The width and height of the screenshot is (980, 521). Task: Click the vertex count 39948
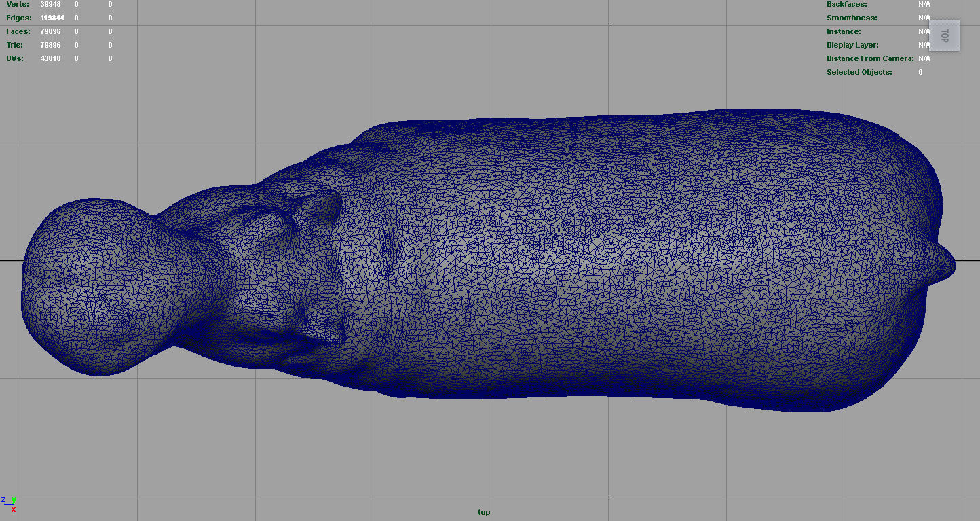[x=51, y=4]
